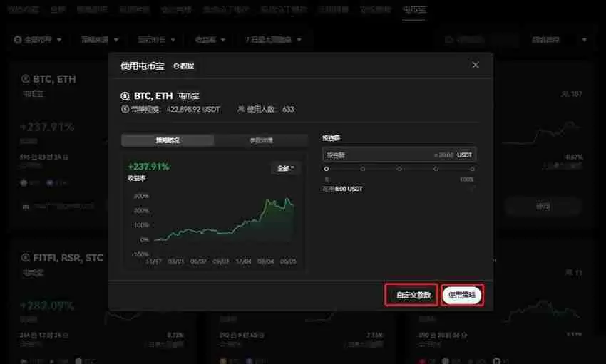Open the 教程 tutorial link in dialog header
The height and width of the screenshot is (364, 606).
[x=183, y=66]
